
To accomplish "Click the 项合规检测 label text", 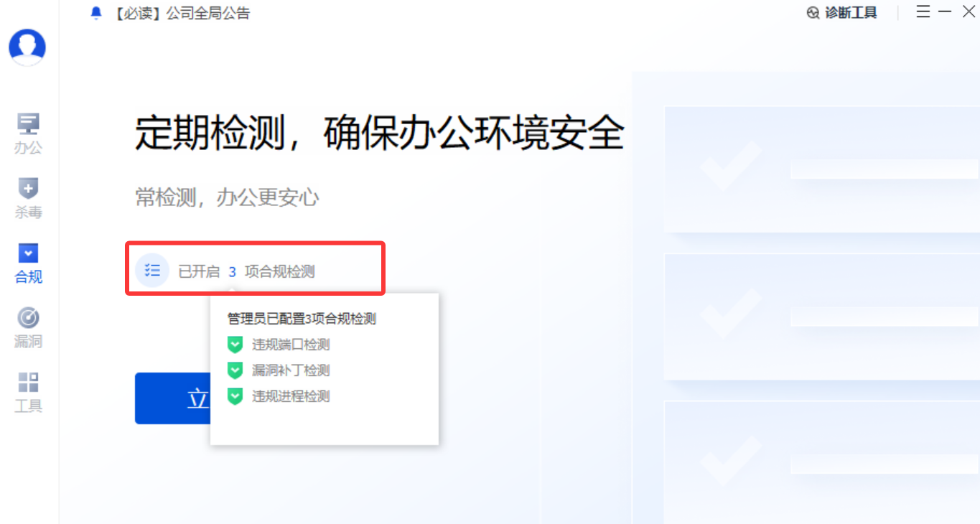I will [279, 272].
